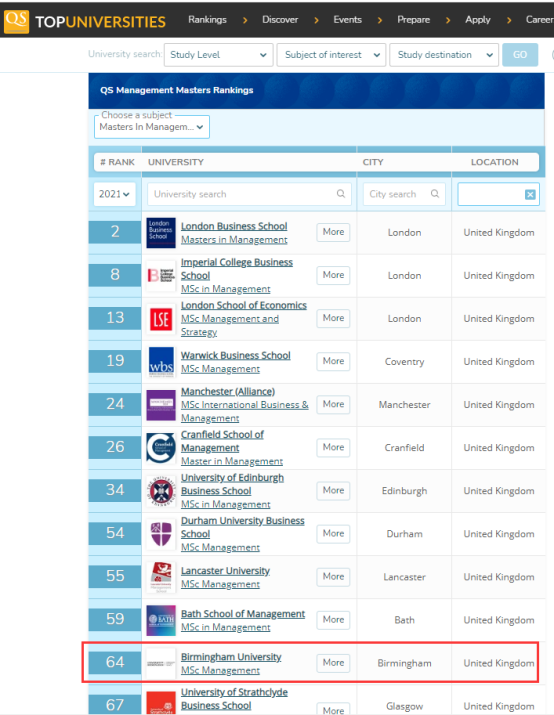This screenshot has height=715, width=554.
Task: Click the LSE logo thumbnail
Action: 161,319
